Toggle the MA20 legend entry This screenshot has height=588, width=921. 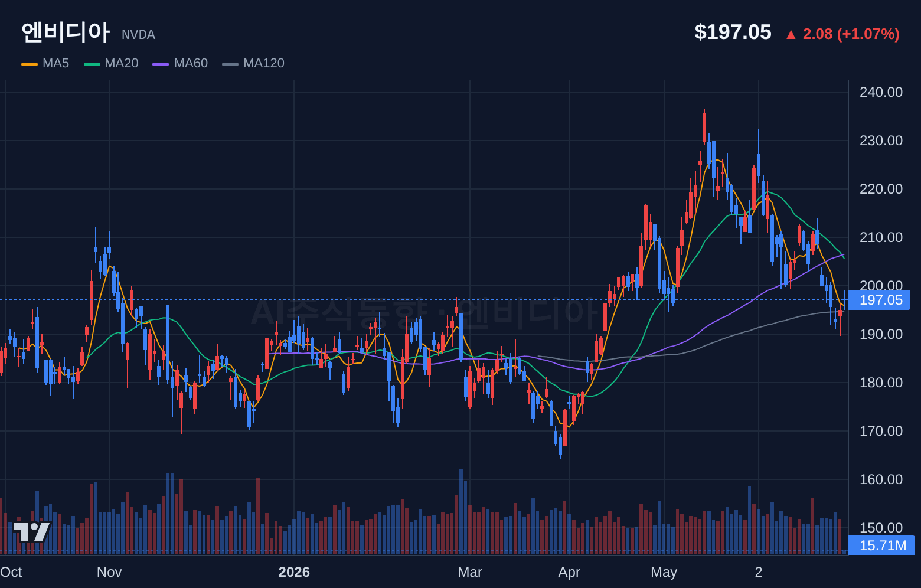point(111,63)
